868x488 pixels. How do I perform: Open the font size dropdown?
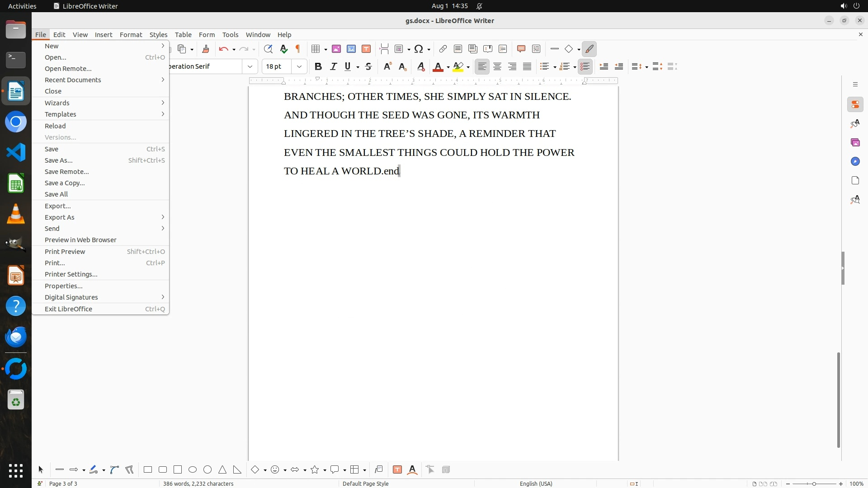pos(299,66)
